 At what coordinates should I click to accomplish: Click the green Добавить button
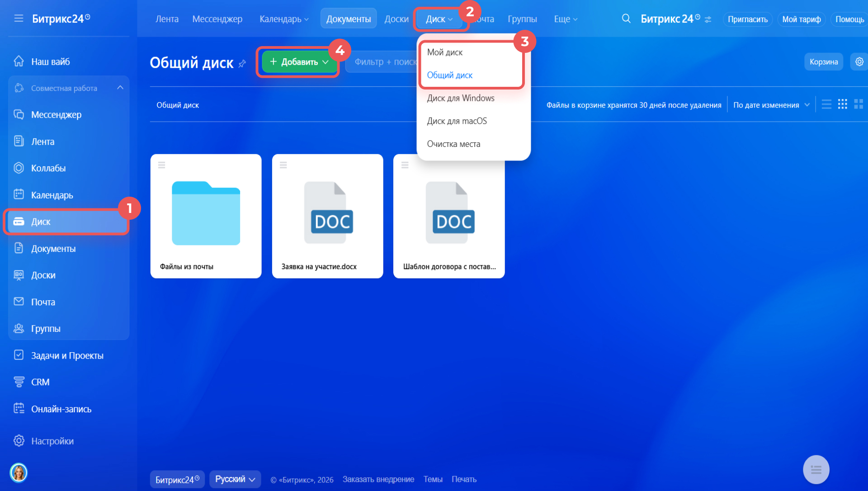[299, 62]
